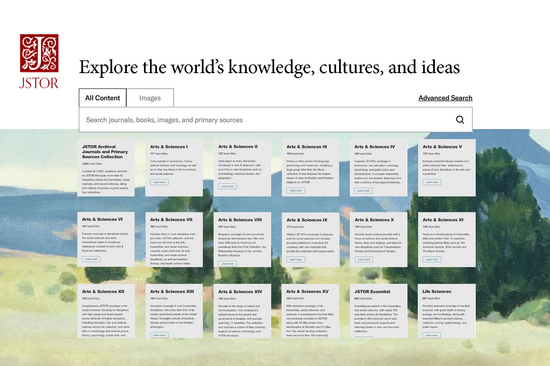Screen dimensions: 550x366
Task: Click Learn more on Arts & Sciences X
Action: pos(364,259)
